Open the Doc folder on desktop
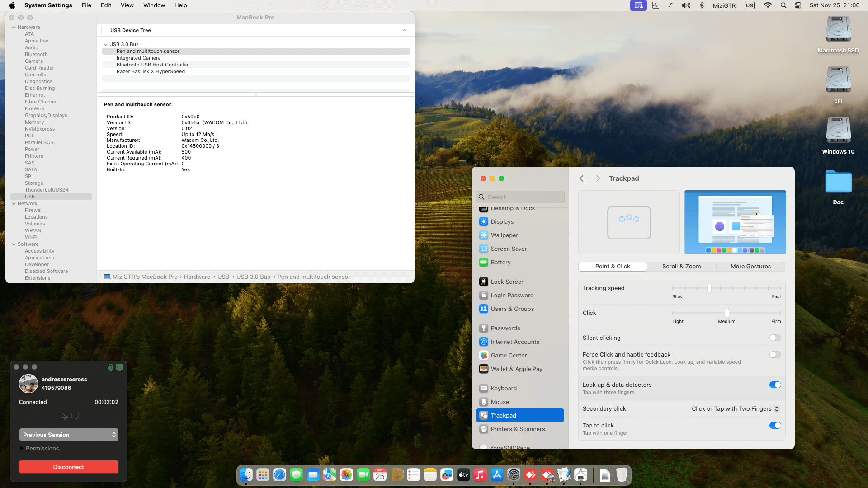 [x=838, y=187]
